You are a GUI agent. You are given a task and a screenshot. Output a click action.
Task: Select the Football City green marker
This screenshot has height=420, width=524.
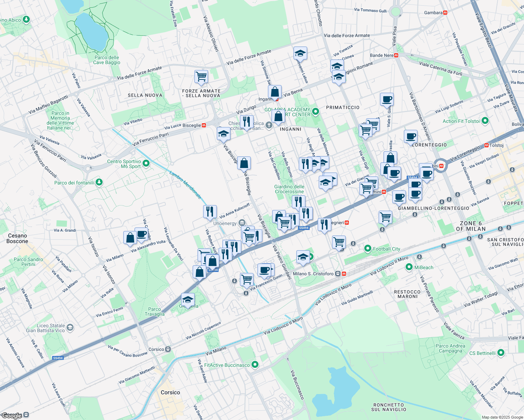pyautogui.click(x=367, y=248)
